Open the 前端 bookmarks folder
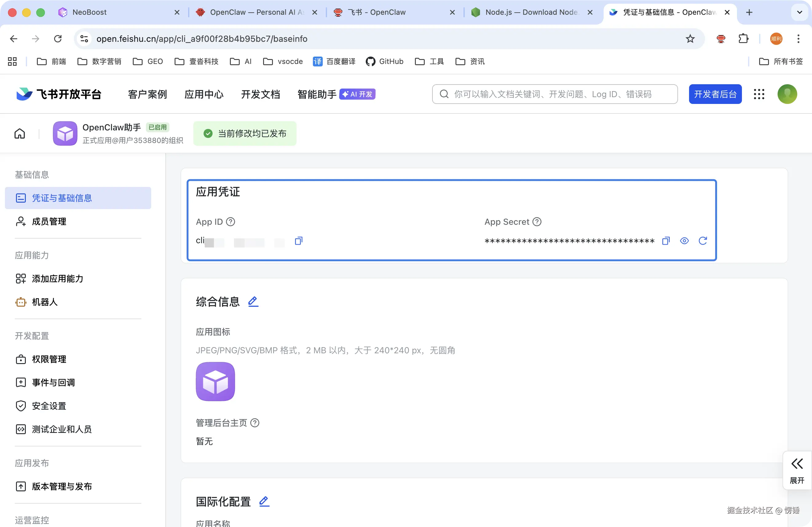Image resolution: width=812 pixels, height=527 pixels. point(52,61)
